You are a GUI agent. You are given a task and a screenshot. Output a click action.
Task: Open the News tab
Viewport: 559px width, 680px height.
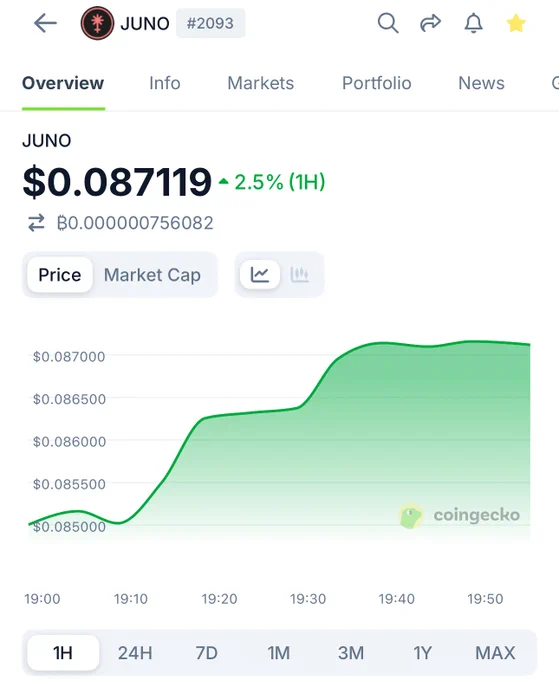click(481, 83)
